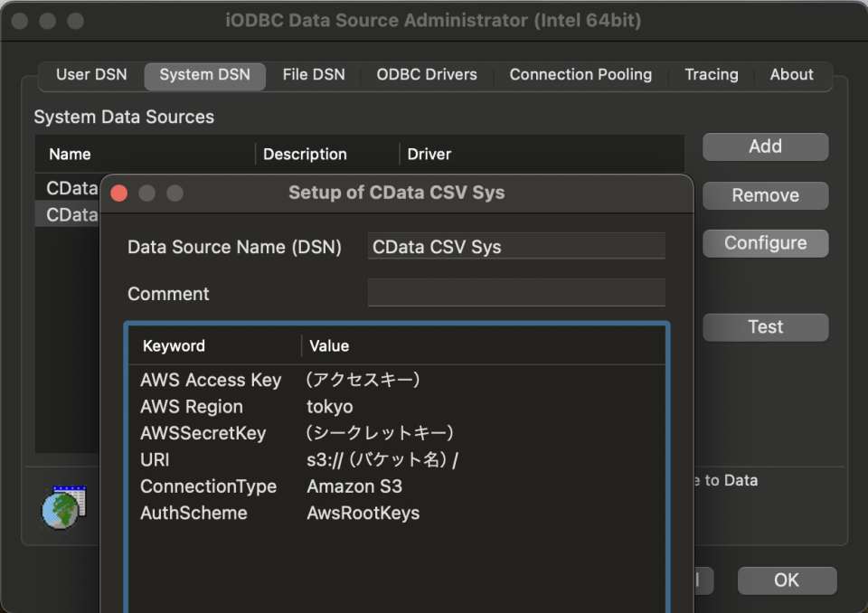The height and width of the screenshot is (613, 868).
Task: Click the tokyo region value
Action: 330,407
